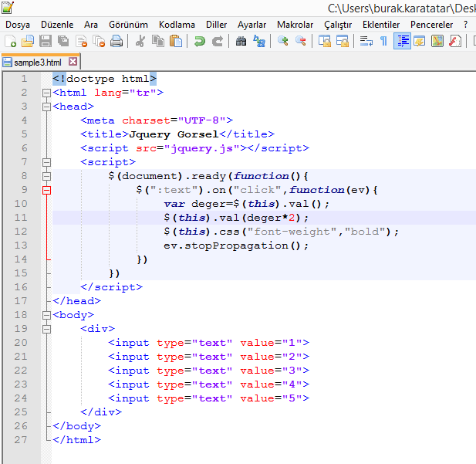Close the sample3.html tab
Viewport: 476px width, 464px height.
coord(73,62)
